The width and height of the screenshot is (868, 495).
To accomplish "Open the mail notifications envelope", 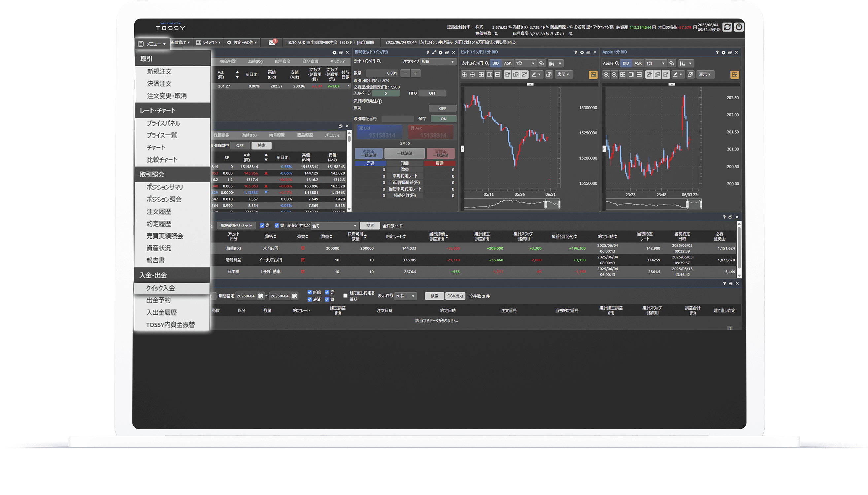I will (272, 43).
